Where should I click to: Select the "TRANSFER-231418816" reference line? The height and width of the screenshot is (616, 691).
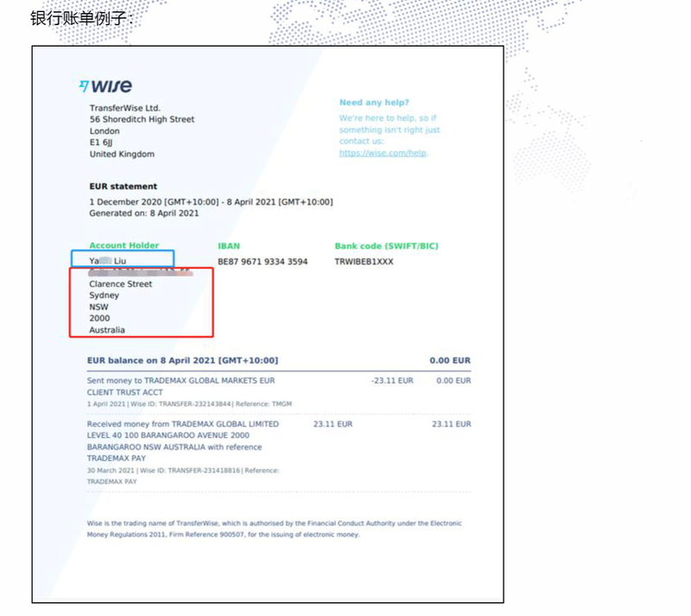183,476
